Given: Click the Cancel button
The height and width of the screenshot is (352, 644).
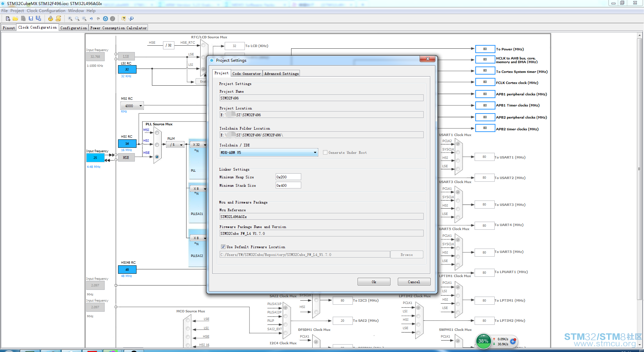Looking at the screenshot, I should 414,282.
